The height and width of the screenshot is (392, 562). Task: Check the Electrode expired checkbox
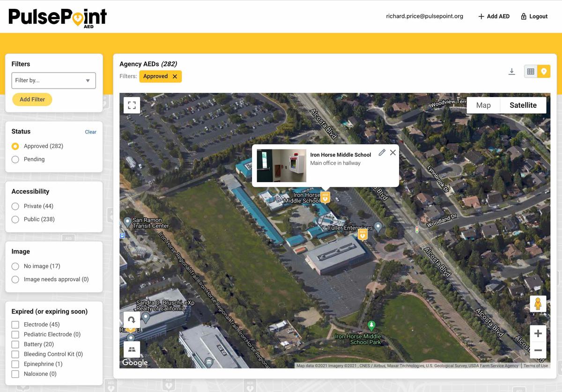pyautogui.click(x=15, y=325)
